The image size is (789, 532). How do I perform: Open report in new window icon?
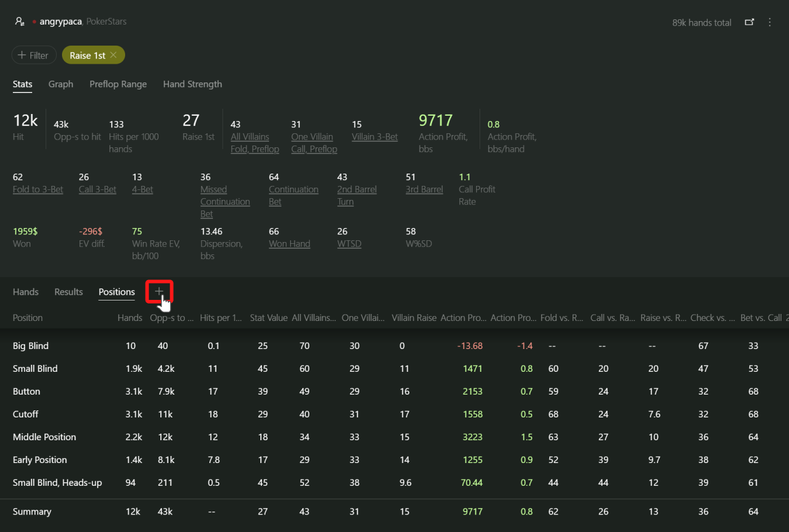point(749,22)
